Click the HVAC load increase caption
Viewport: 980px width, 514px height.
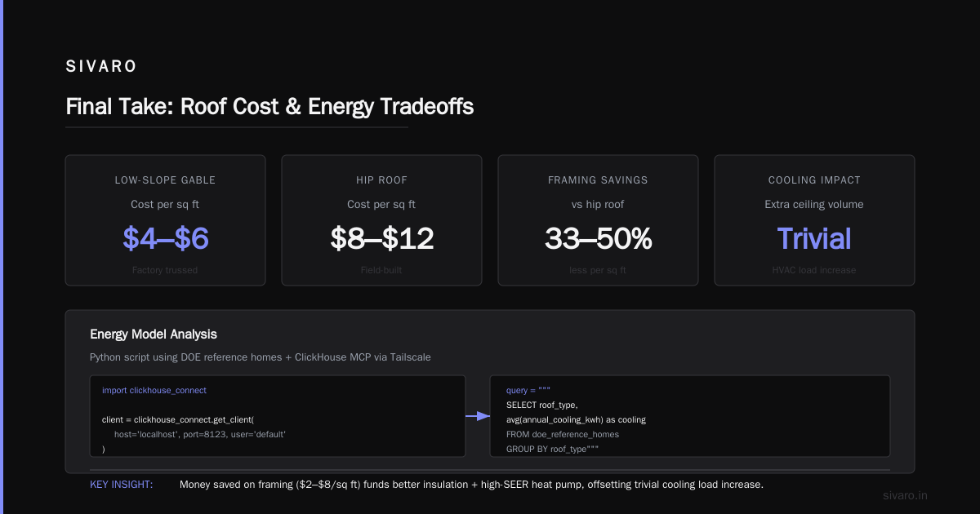[x=814, y=270]
